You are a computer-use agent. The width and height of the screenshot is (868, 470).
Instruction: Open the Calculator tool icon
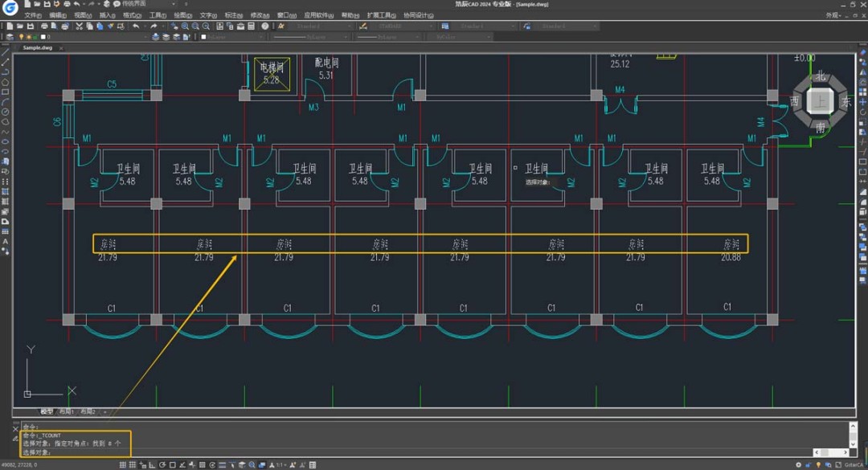pos(251,26)
